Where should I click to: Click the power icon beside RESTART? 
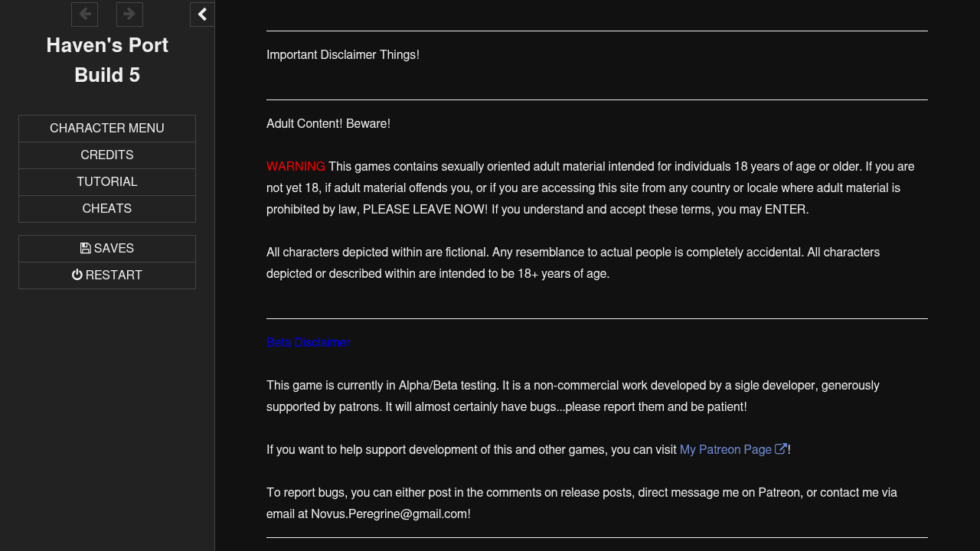(x=77, y=275)
